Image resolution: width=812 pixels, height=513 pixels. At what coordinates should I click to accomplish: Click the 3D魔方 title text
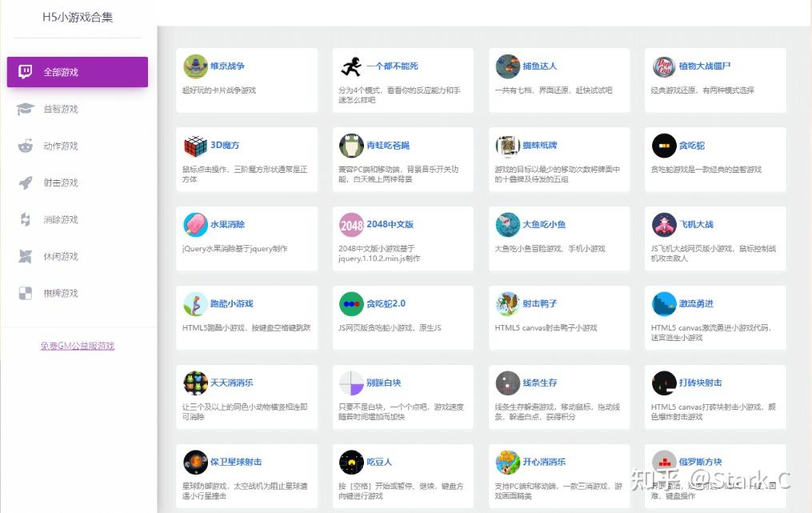[225, 145]
